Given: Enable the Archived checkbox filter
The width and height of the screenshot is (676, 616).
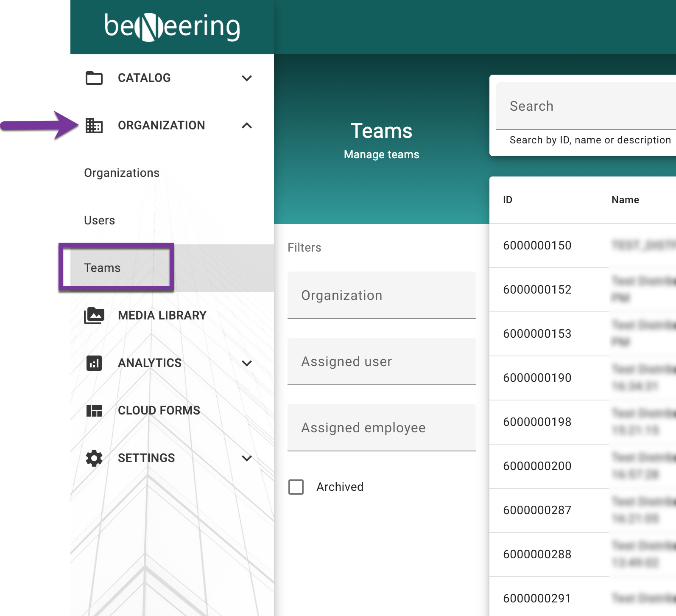Looking at the screenshot, I should [x=296, y=487].
